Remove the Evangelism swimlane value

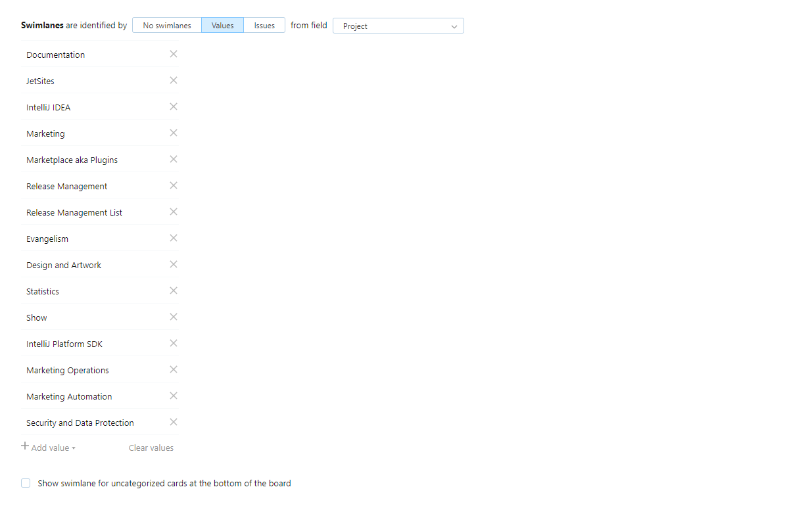(x=174, y=238)
